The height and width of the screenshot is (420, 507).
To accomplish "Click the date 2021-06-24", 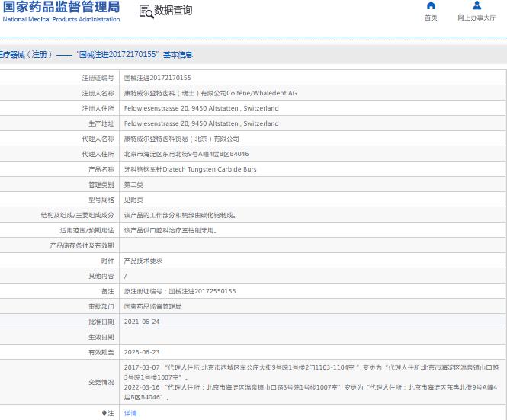I will (x=142, y=322).
